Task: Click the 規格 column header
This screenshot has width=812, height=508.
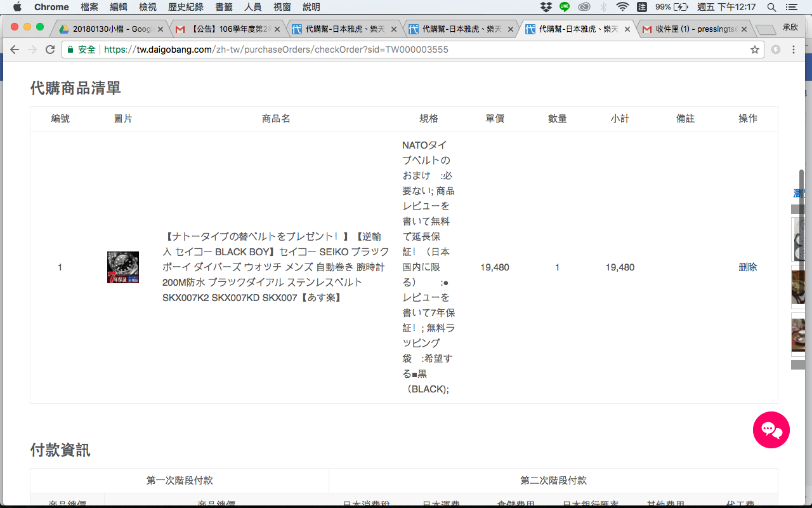Action: (x=429, y=119)
